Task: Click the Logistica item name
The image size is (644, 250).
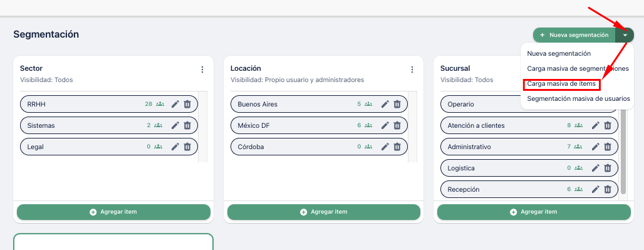Action: coord(461,169)
